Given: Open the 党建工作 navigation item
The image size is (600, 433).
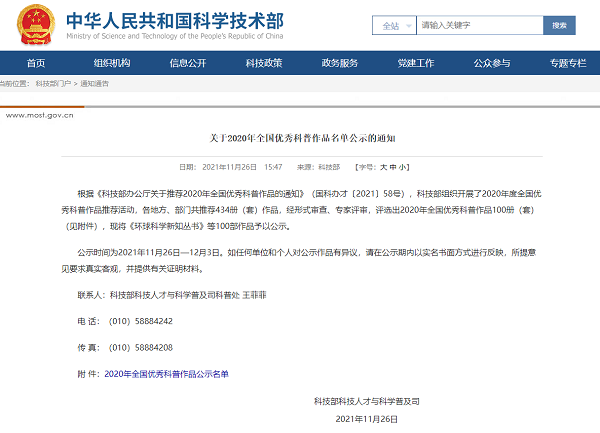Looking at the screenshot, I should 416,63.
